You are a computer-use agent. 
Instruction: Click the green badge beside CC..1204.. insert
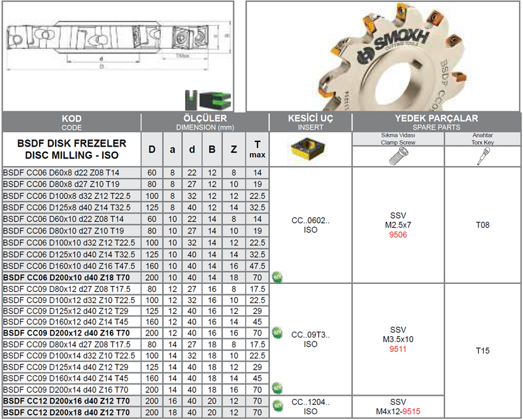pos(277,406)
